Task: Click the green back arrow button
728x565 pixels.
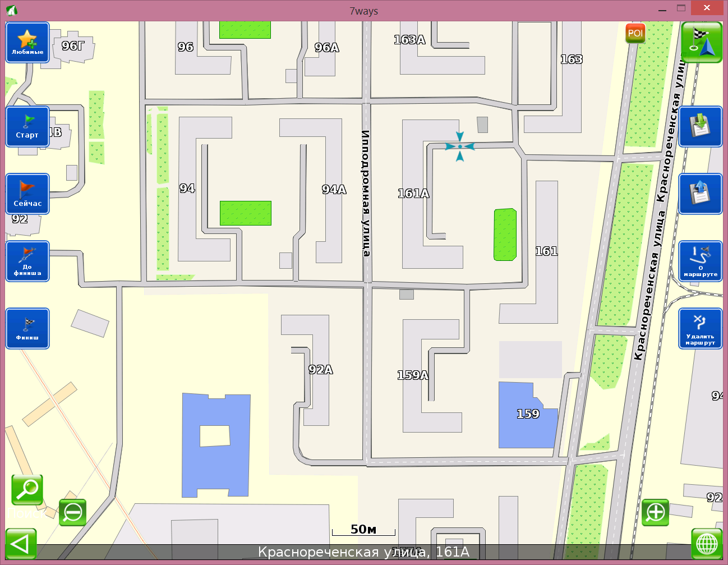Action: 21,544
